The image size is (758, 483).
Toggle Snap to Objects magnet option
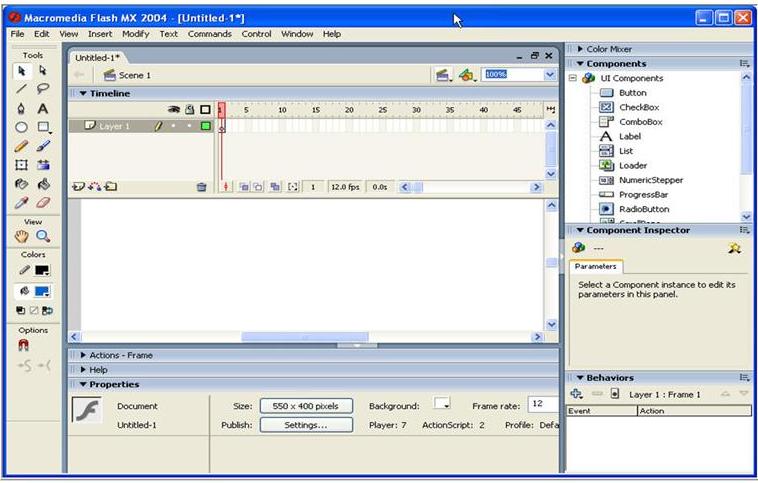tap(23, 345)
